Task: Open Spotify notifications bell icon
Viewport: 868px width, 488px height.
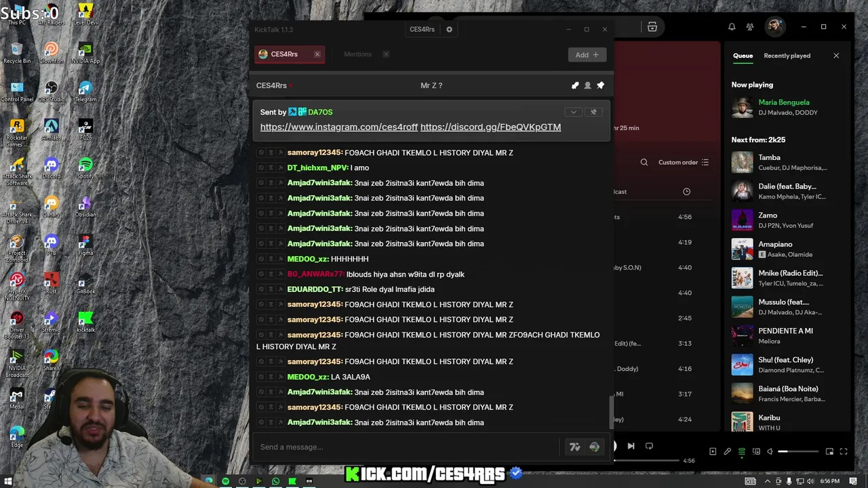Action: coord(732,26)
